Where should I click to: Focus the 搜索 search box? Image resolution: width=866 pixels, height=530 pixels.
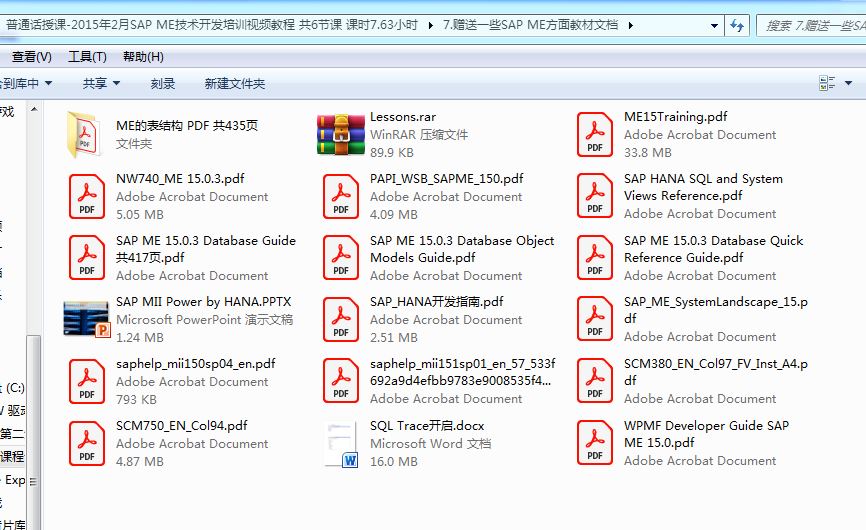[812, 25]
